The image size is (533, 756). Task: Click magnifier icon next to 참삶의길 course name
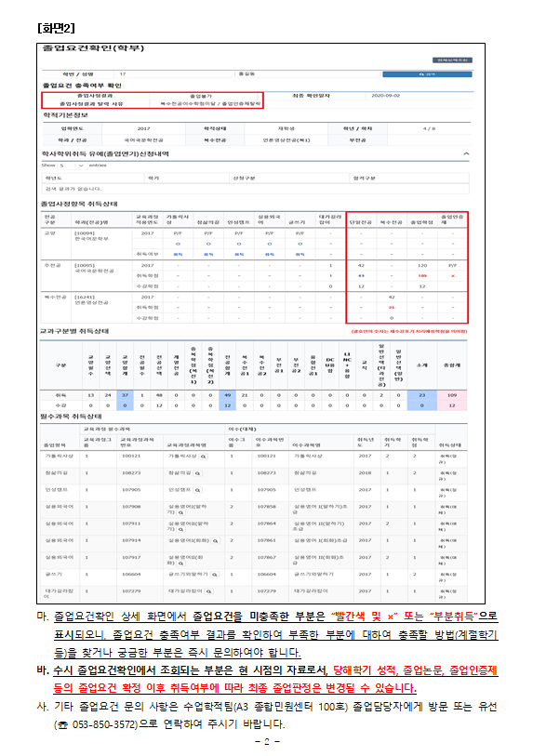pyautogui.click(x=197, y=473)
